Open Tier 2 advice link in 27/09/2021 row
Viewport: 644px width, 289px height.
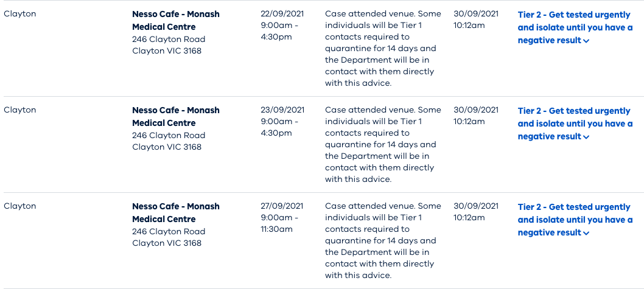point(575,220)
